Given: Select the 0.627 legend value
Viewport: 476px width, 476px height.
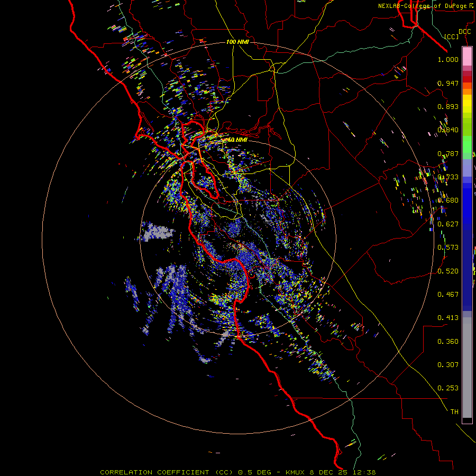Looking at the screenshot, I should (x=448, y=224).
